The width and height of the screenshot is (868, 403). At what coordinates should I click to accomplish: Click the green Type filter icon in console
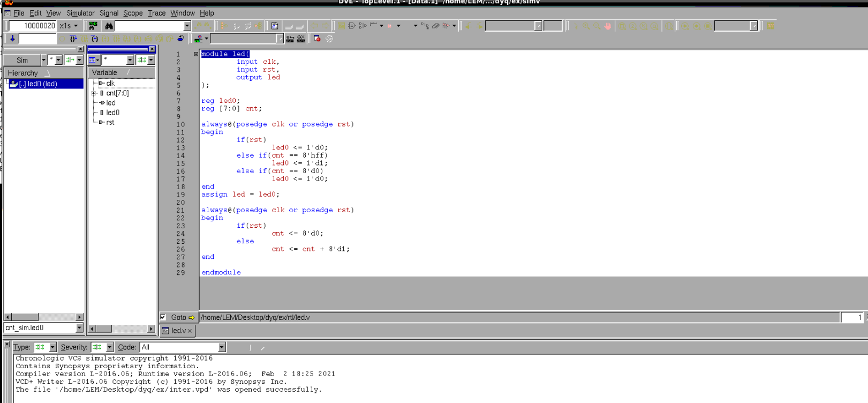coord(40,347)
